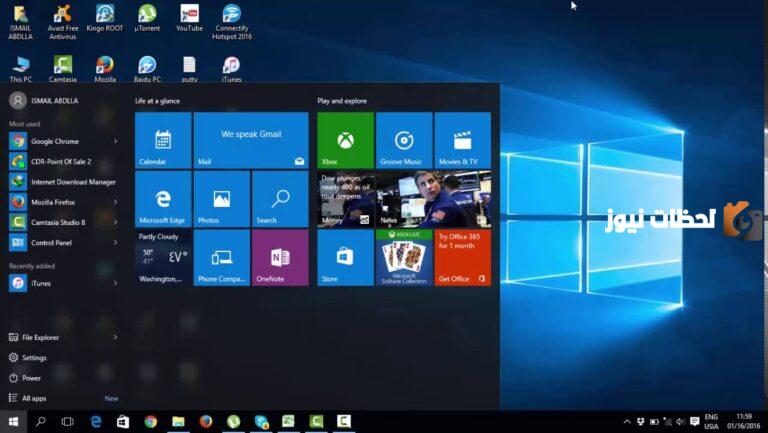Expand Mozilla Firefox jump list arrow

tap(116, 202)
